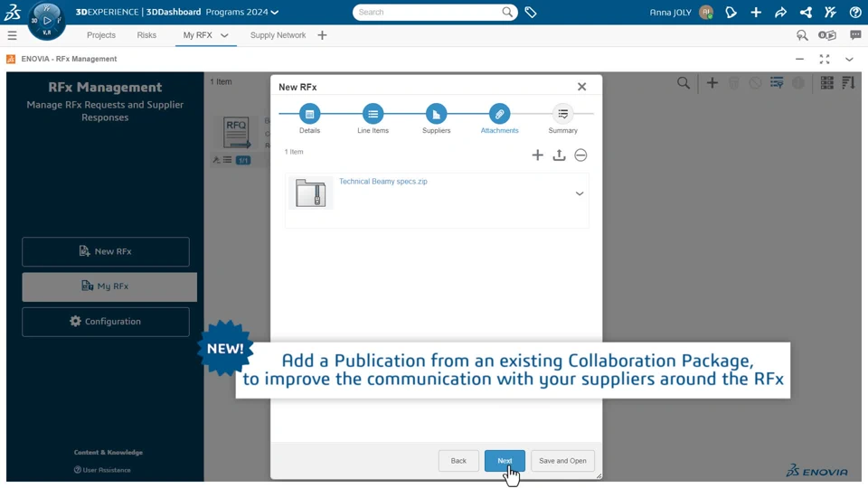This screenshot has height=488, width=868.
Task: Upload a file with the upload icon
Action: [x=559, y=155]
